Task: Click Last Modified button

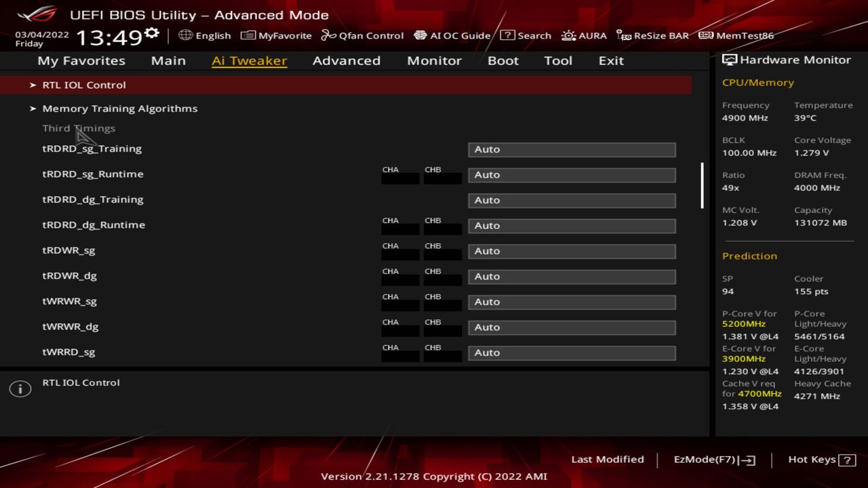Action: (x=608, y=460)
